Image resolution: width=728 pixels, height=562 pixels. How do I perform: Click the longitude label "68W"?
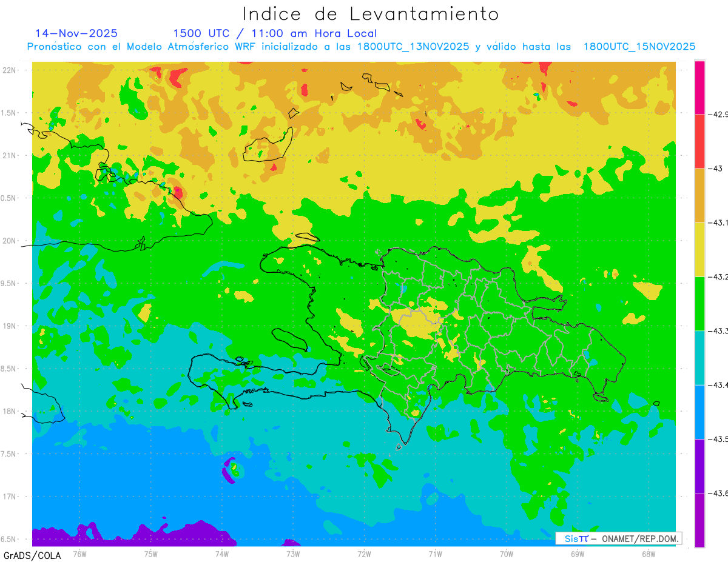pos(649,554)
